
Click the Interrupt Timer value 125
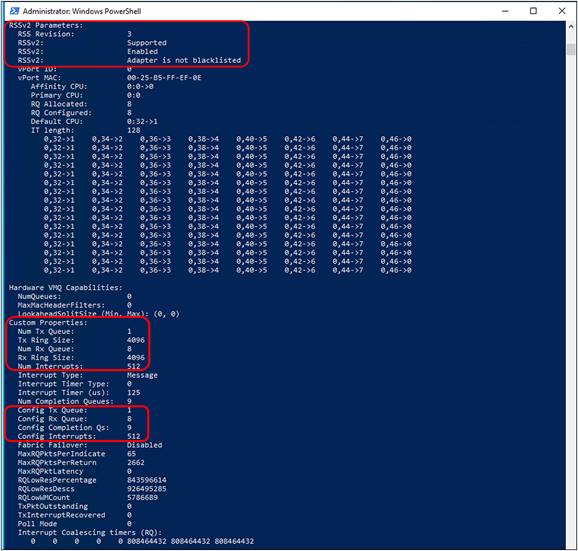click(x=133, y=393)
